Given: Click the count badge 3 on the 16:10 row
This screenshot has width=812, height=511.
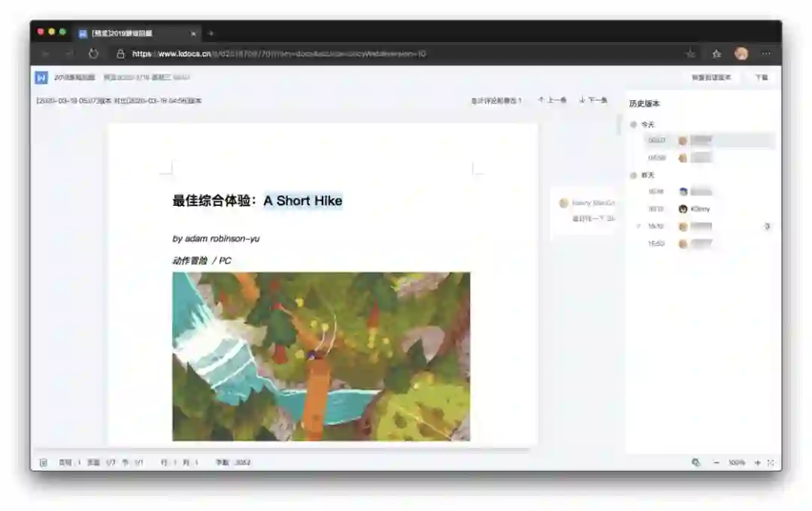Looking at the screenshot, I should tap(767, 226).
